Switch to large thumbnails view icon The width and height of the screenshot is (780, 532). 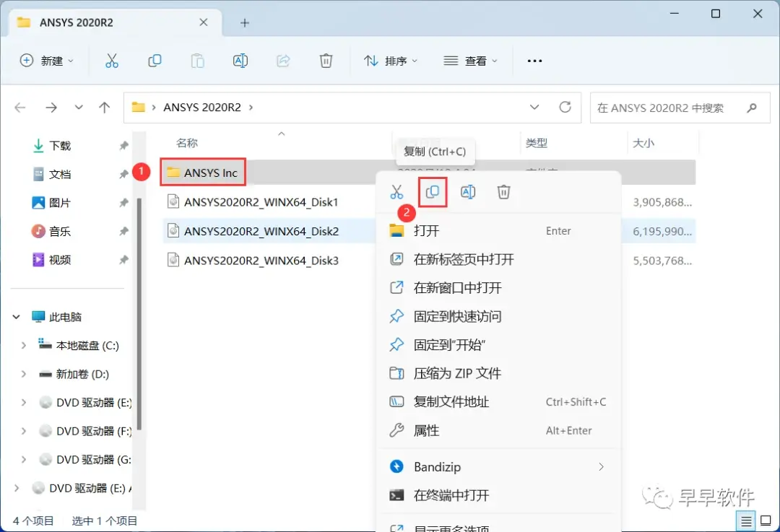pos(766,521)
